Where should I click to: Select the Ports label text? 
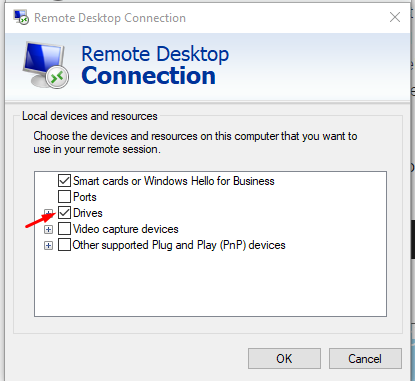pos(85,197)
